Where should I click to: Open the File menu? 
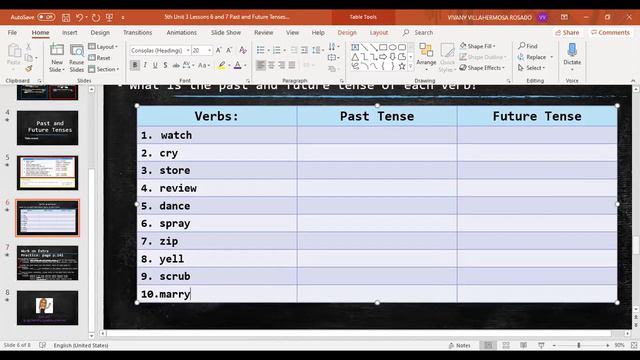(x=12, y=32)
